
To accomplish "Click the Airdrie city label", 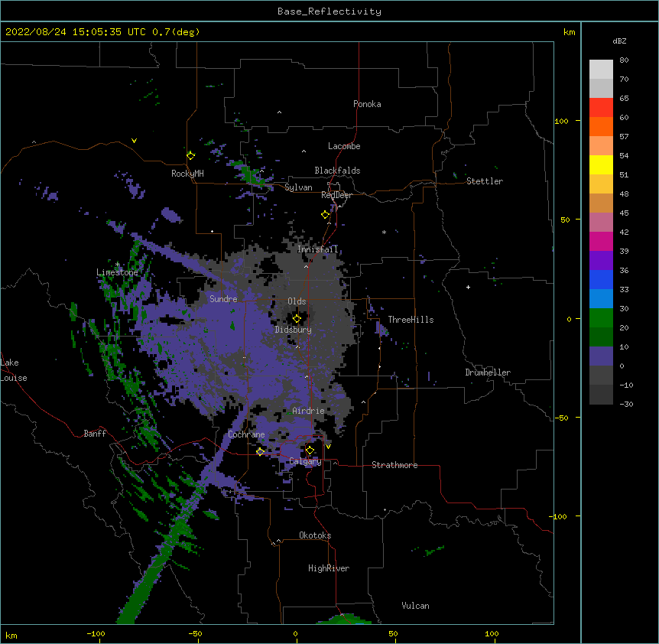I will pos(309,411).
